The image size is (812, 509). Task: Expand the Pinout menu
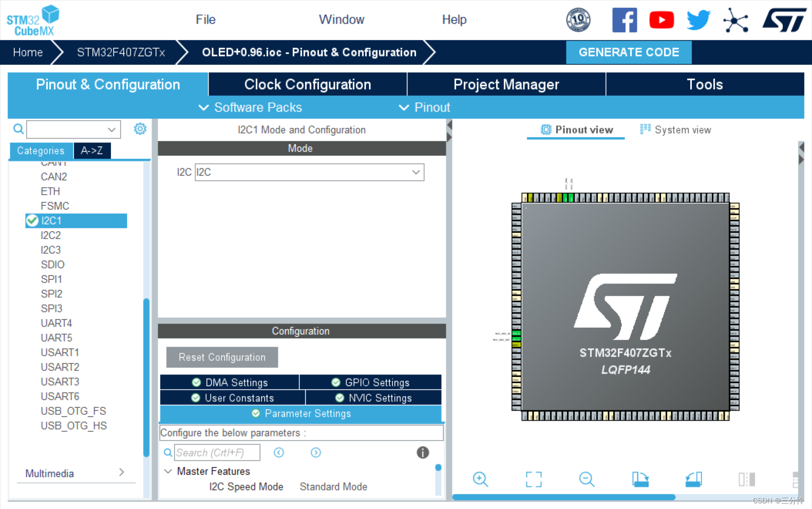(424, 107)
